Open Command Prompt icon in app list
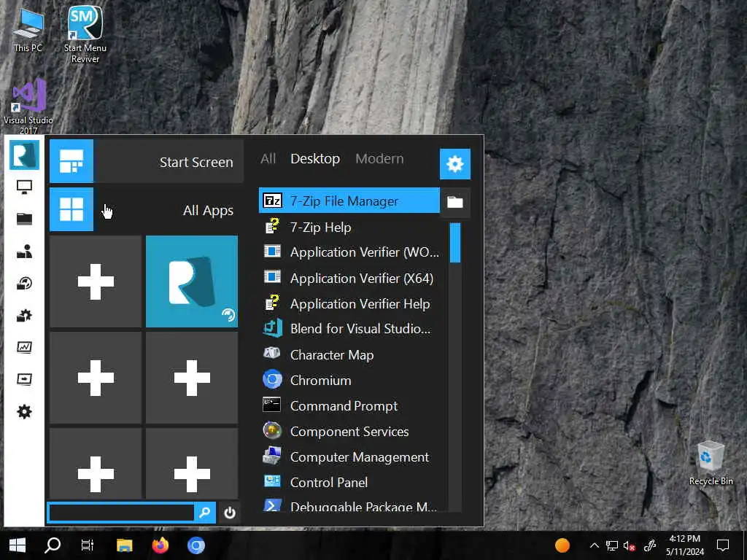This screenshot has height=560, width=747. point(273,405)
